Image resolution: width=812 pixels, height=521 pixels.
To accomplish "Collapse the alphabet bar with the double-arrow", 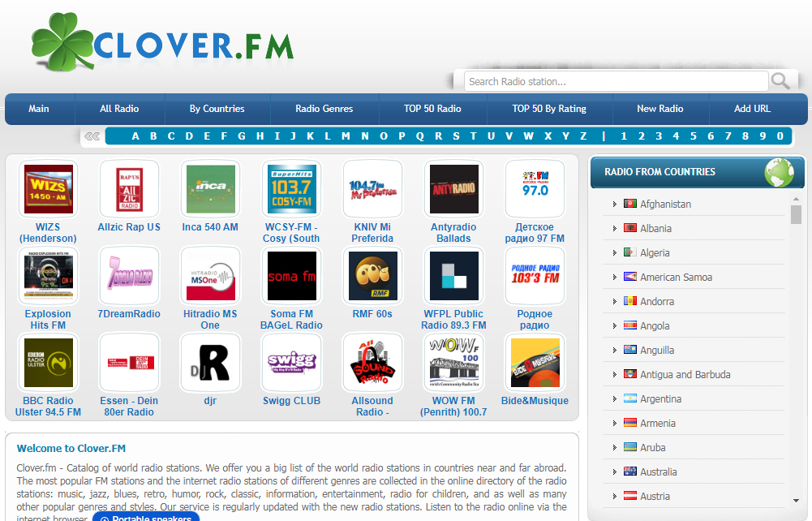I will click(92, 136).
